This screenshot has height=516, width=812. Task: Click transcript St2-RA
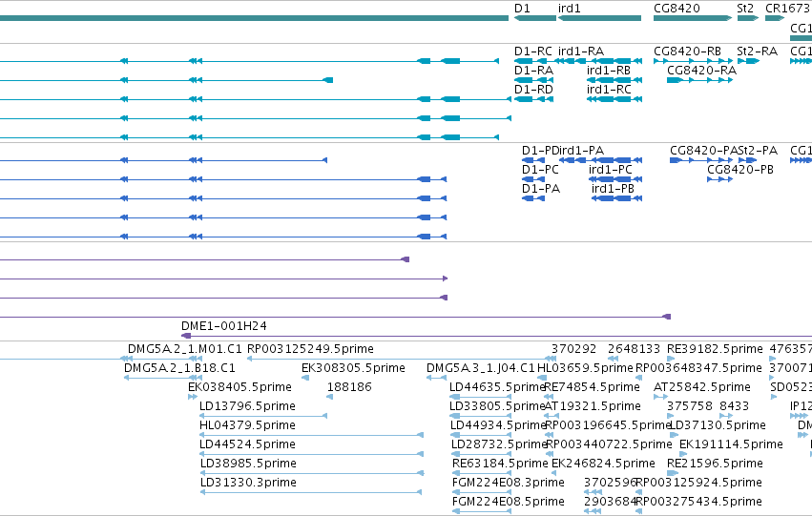click(x=748, y=61)
